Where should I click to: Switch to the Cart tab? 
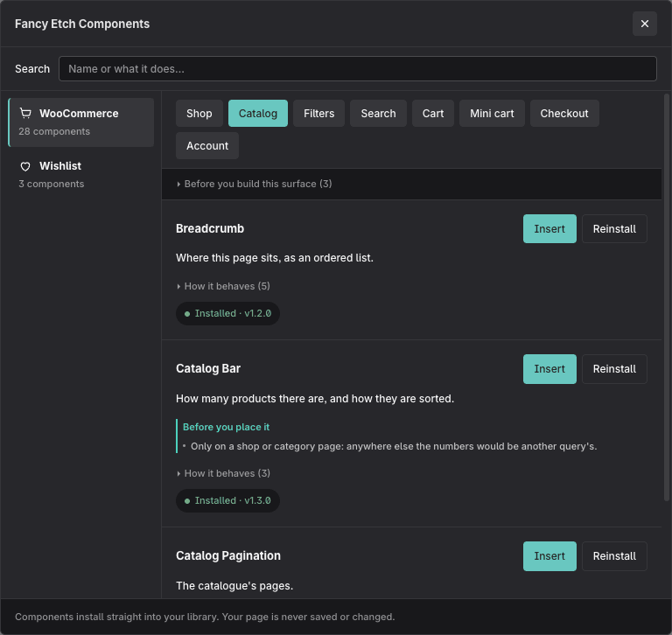click(x=433, y=113)
